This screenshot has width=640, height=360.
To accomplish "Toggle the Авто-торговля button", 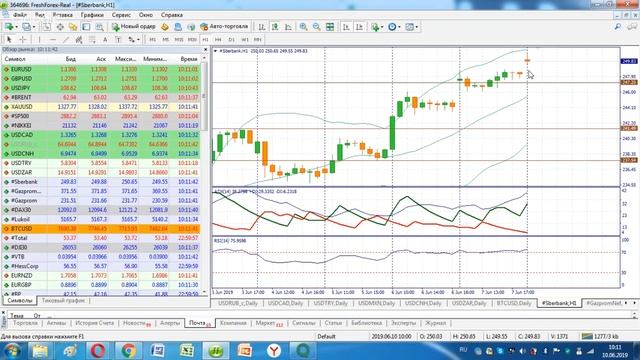I will [x=224, y=27].
